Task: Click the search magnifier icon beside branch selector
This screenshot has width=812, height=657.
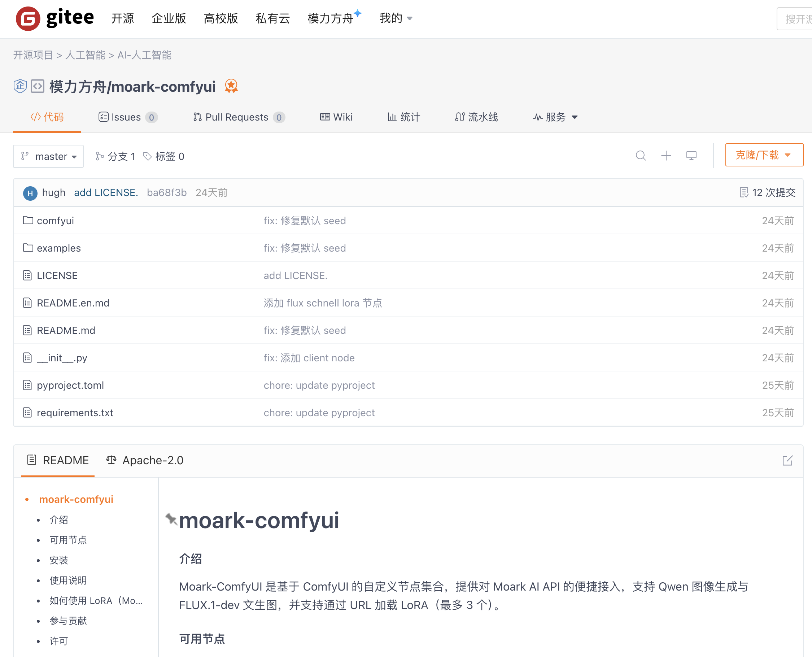Action: click(x=641, y=156)
